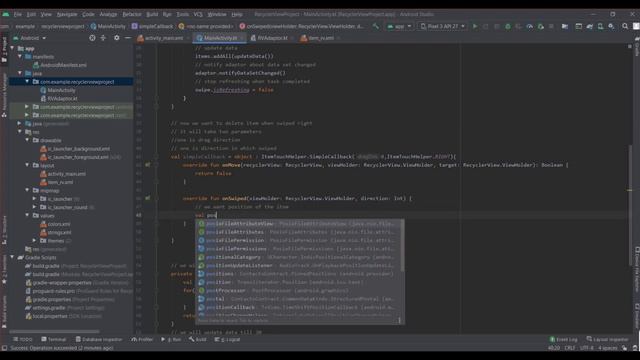Hide the Project panel using the minus icon
640x360 pixels.
(x=128, y=38)
